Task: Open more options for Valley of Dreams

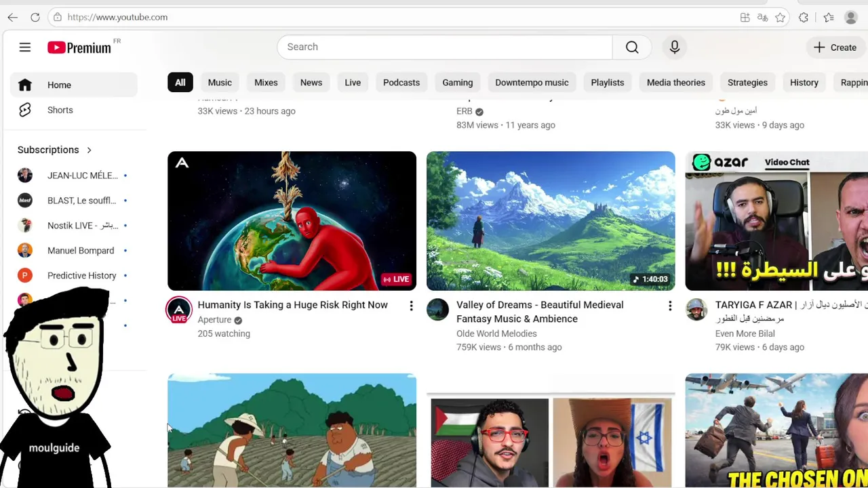Action: (x=670, y=306)
